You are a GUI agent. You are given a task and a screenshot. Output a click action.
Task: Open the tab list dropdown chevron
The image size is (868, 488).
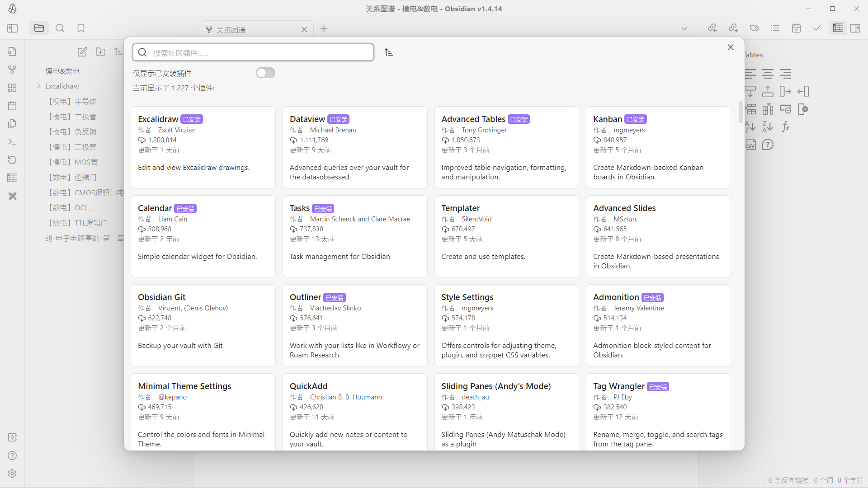(x=684, y=28)
